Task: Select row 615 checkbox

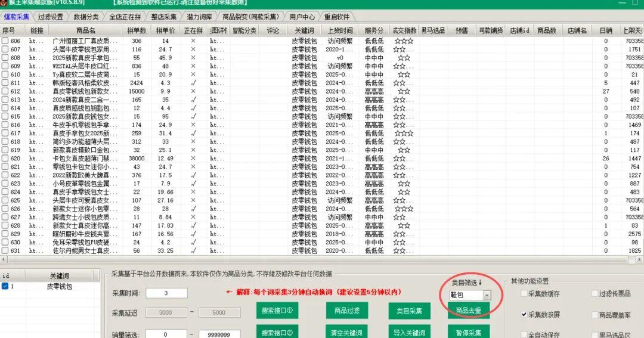Action: (x=5, y=117)
